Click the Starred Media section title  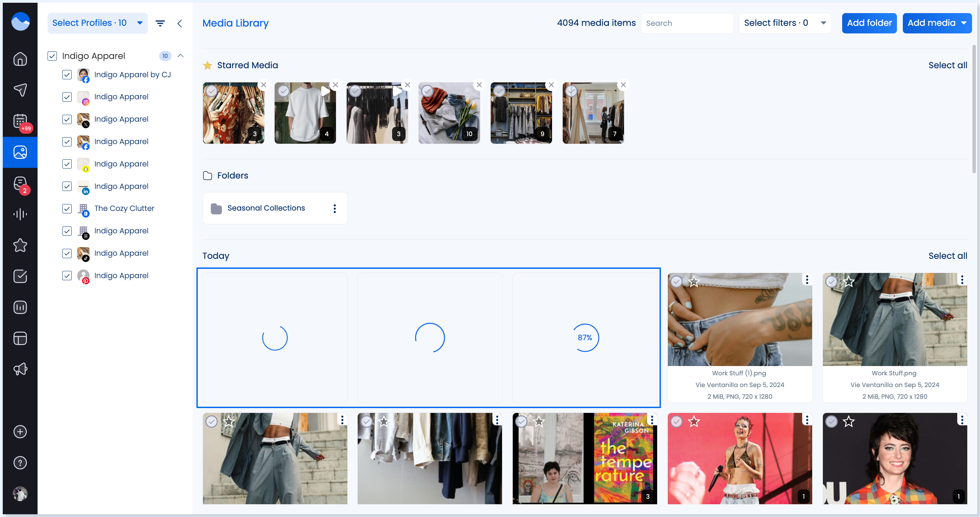coord(247,65)
